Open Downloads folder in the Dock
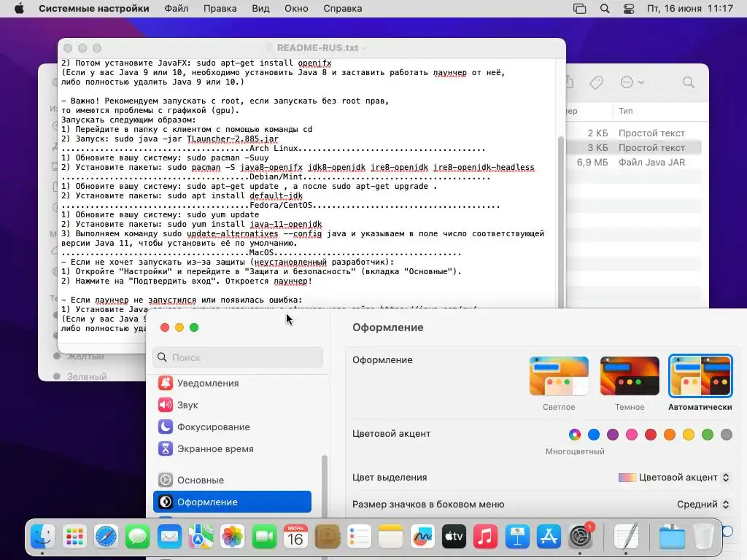The image size is (747, 560). tap(672, 537)
